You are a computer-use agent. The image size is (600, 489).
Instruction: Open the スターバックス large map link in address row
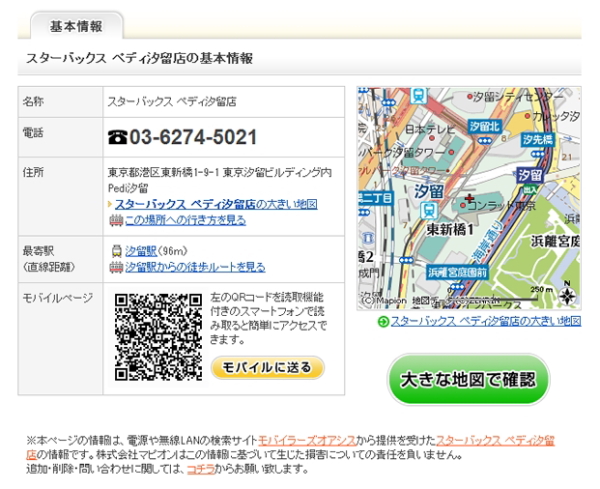pos(216,204)
